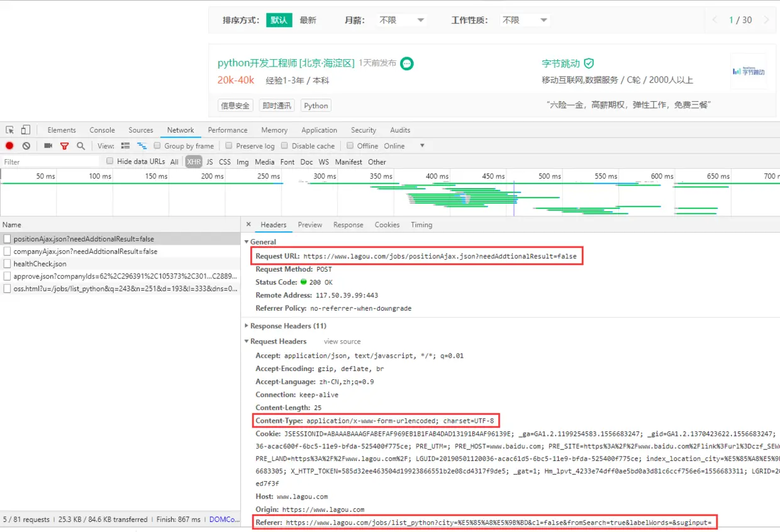Switch to the Sources tab
The width and height of the screenshot is (780, 532).
tap(141, 130)
